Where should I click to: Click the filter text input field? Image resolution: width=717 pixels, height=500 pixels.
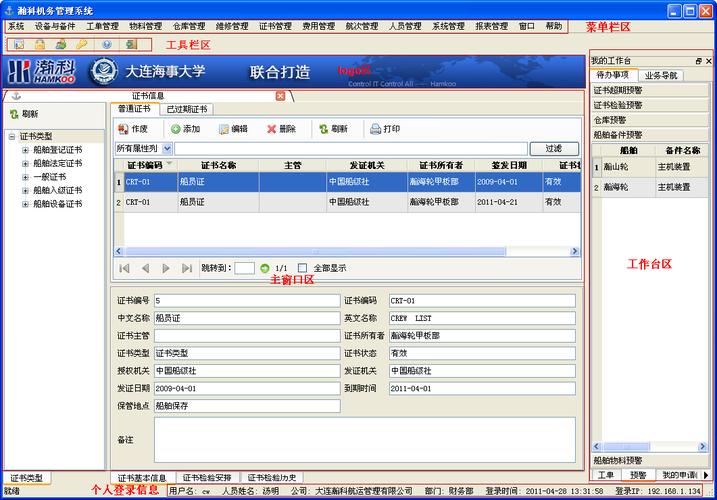coord(351,148)
